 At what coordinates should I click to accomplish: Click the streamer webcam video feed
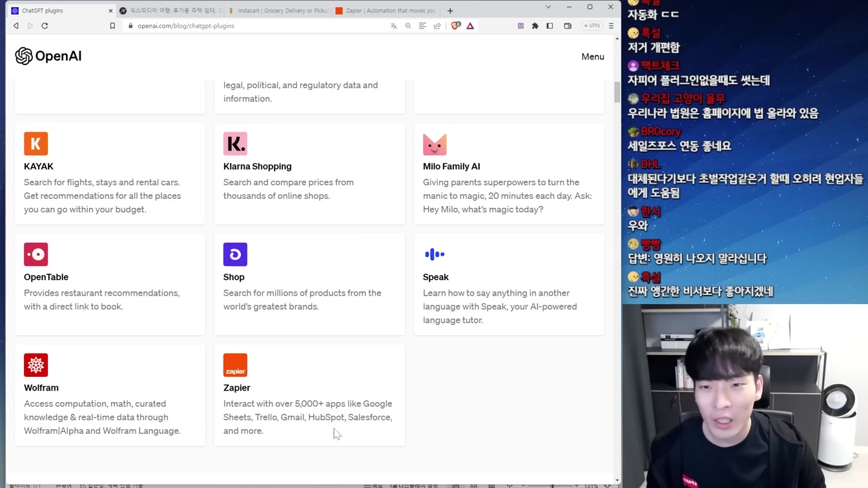[745, 396]
